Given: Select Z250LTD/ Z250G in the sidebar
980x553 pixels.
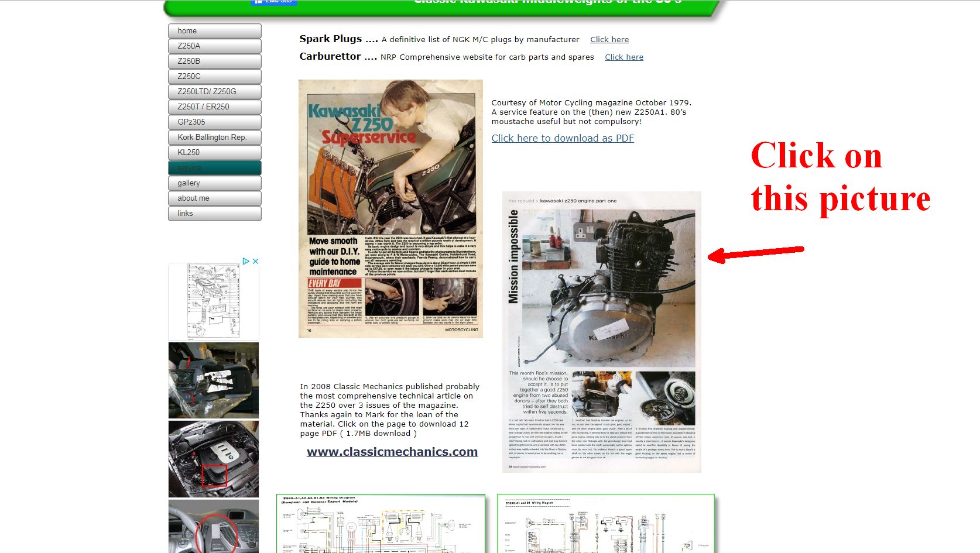Looking at the screenshot, I should coord(214,92).
